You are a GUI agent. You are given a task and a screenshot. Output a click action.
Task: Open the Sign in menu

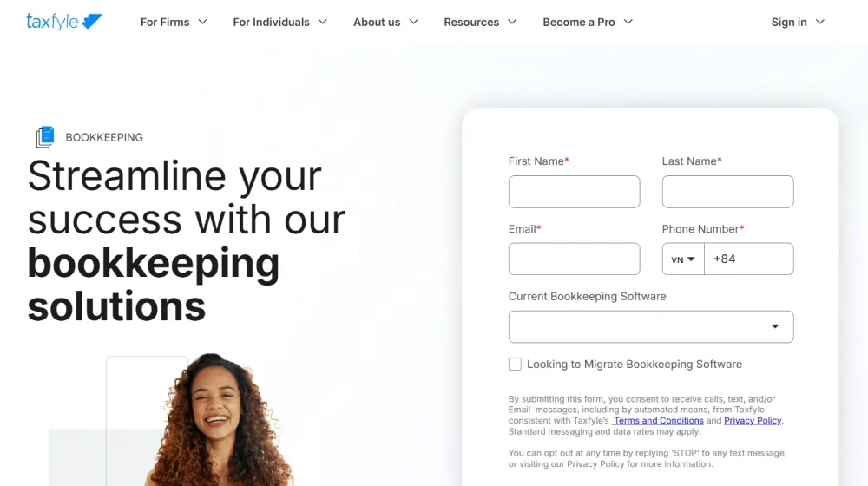point(798,23)
